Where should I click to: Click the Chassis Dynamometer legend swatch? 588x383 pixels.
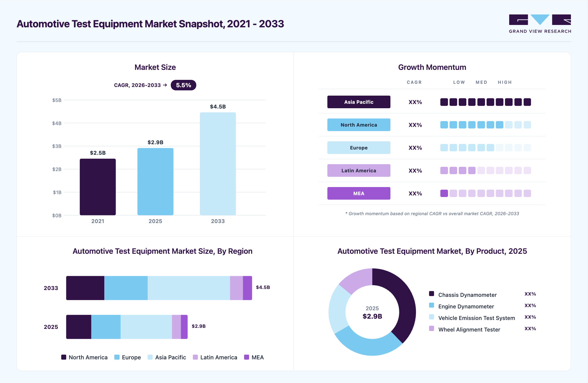point(431,293)
